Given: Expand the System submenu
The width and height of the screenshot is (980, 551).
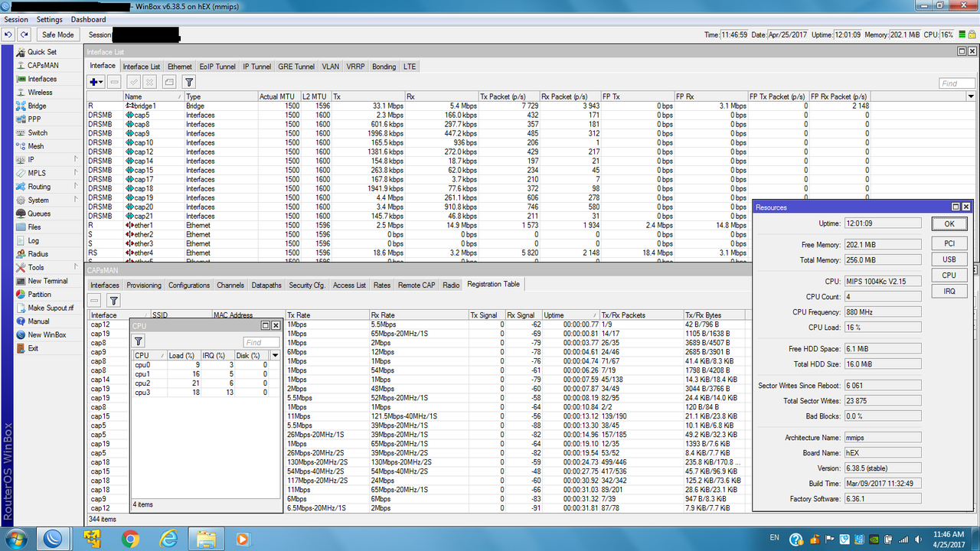Looking at the screenshot, I should tap(47, 200).
